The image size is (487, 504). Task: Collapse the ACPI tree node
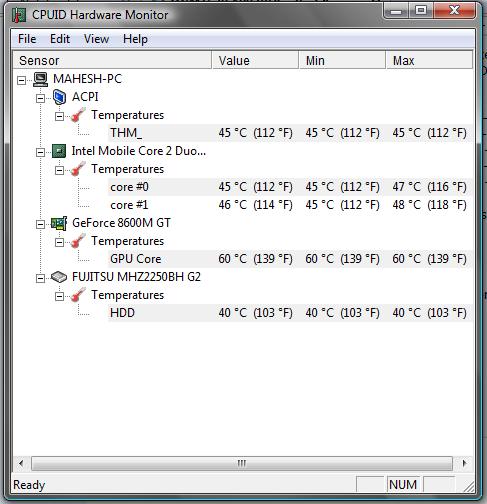click(40, 98)
